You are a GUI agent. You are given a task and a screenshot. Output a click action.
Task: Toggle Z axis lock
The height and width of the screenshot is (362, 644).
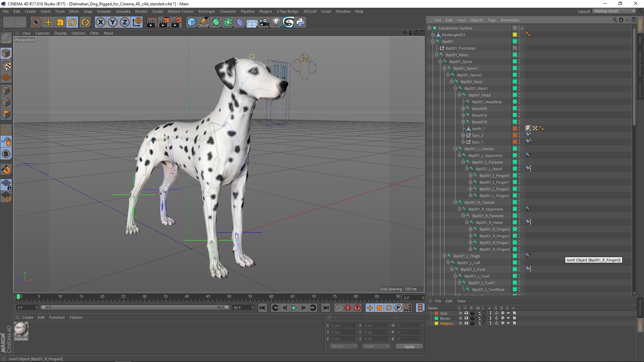tap(124, 22)
